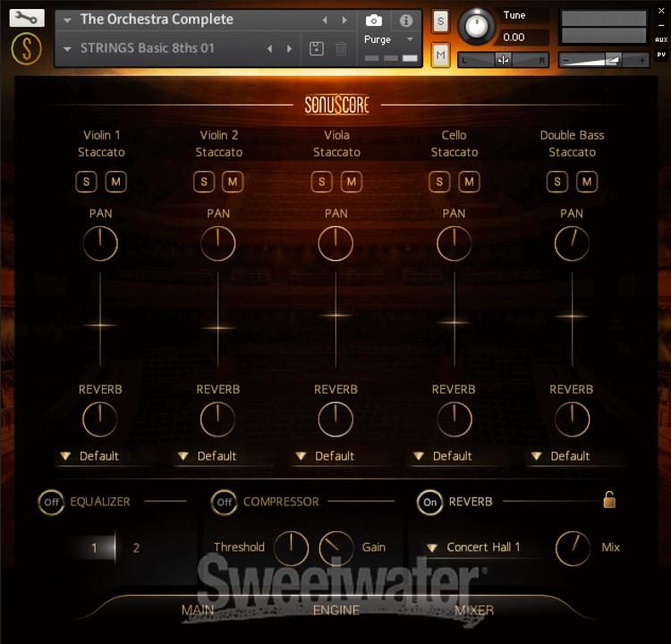Click the reverb Mix knob
Image resolution: width=671 pixels, height=644 pixels.
coord(573,547)
